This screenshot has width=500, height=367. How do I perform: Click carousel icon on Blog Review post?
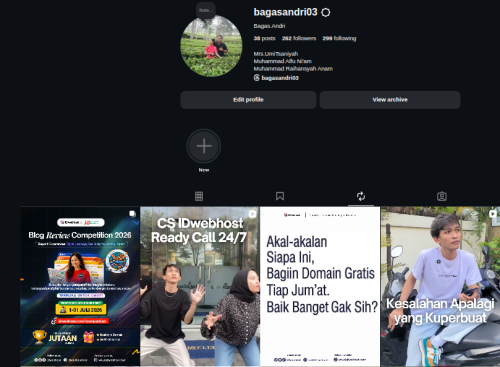point(132,213)
